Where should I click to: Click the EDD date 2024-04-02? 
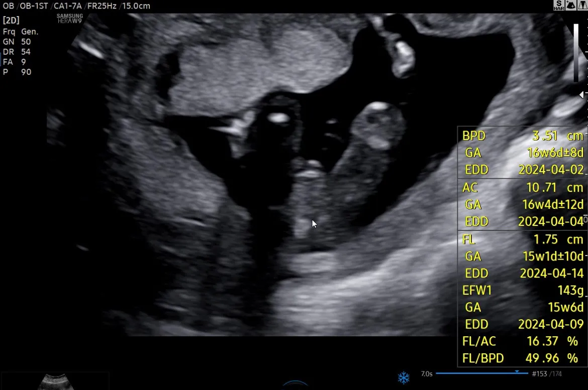click(x=551, y=170)
